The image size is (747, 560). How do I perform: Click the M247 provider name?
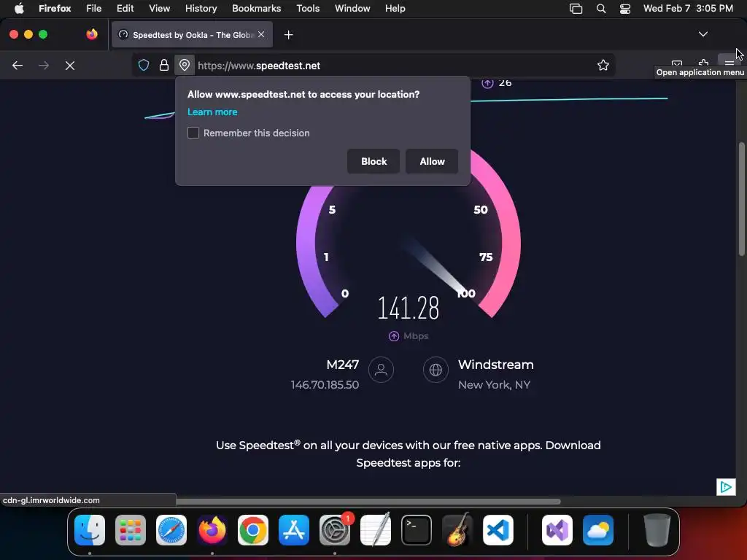[x=343, y=365]
